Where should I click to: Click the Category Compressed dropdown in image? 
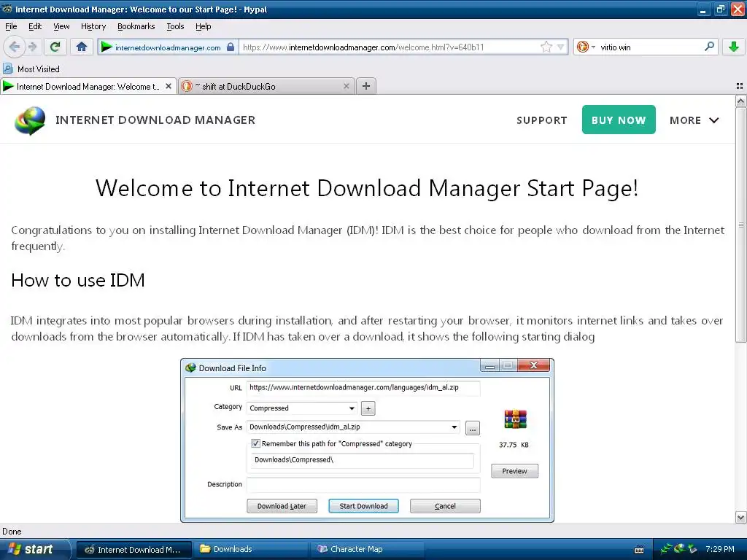click(x=302, y=408)
